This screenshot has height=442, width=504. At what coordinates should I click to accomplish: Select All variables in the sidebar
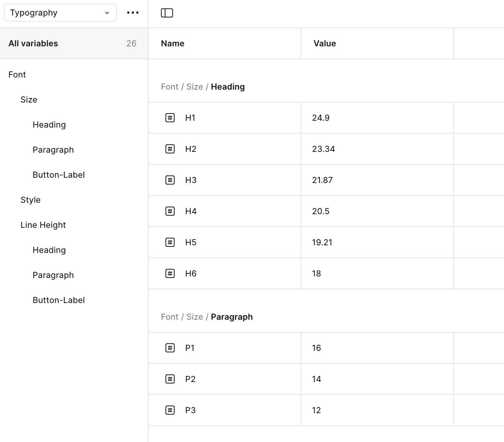(x=33, y=43)
